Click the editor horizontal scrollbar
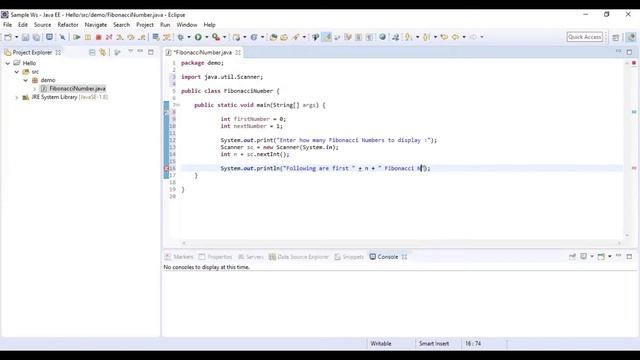 point(401,243)
